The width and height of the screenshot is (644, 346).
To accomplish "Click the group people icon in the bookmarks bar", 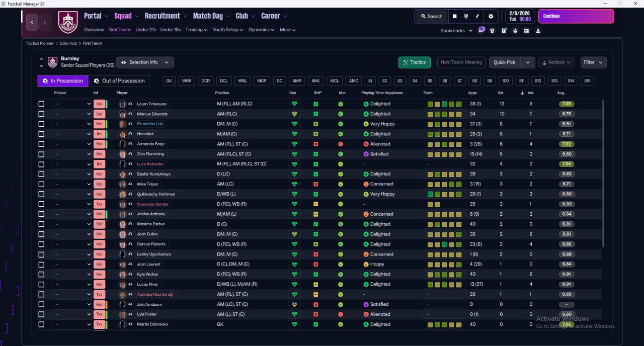I will [x=515, y=31].
